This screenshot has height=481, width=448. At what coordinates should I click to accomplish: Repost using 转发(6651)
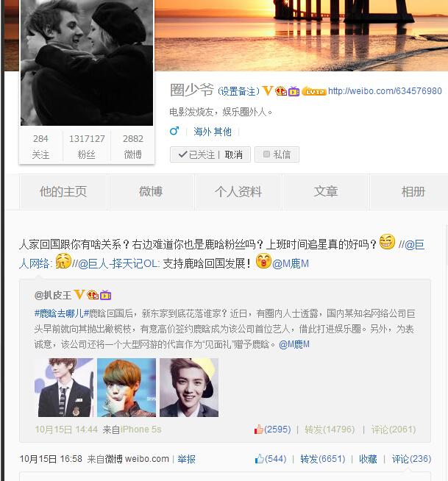tap(322, 459)
